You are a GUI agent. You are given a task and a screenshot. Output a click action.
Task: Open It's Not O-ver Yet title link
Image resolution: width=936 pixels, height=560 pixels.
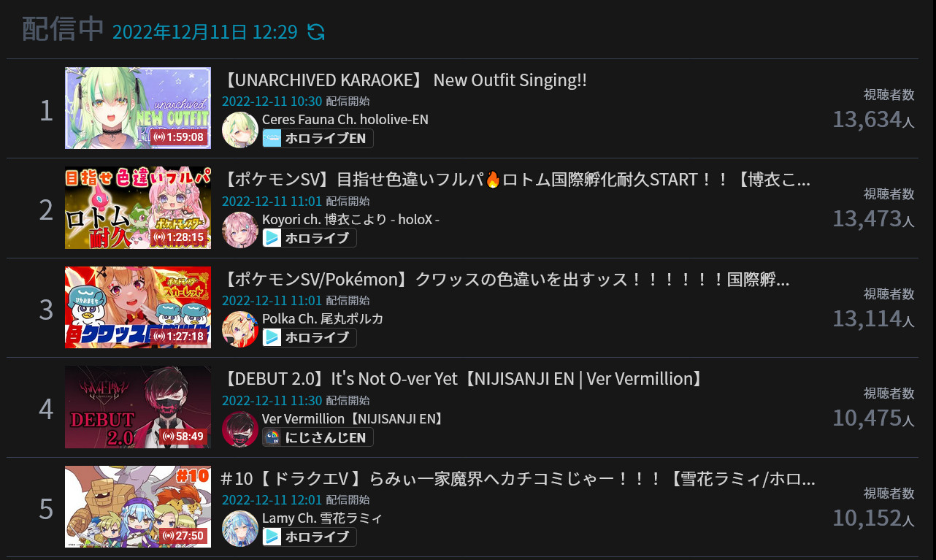464,379
